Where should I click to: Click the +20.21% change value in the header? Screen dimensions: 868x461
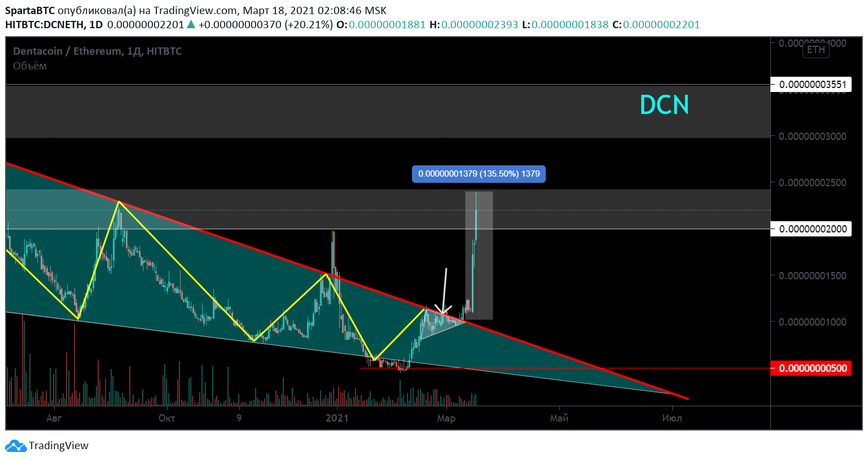(309, 25)
